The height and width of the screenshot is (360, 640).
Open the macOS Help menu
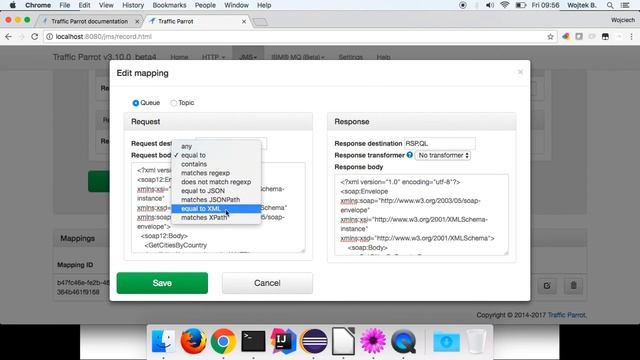click(x=264, y=5)
